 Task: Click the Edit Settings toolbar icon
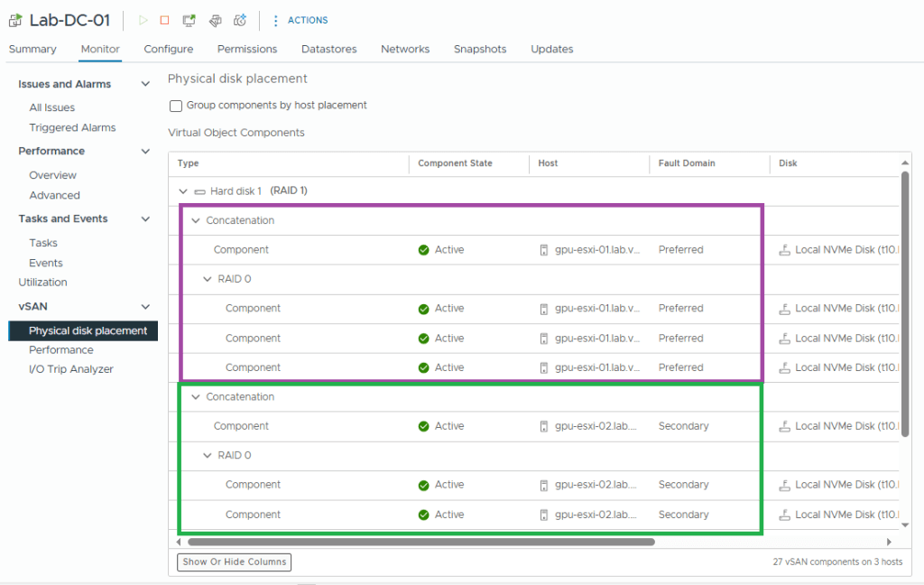pos(215,20)
